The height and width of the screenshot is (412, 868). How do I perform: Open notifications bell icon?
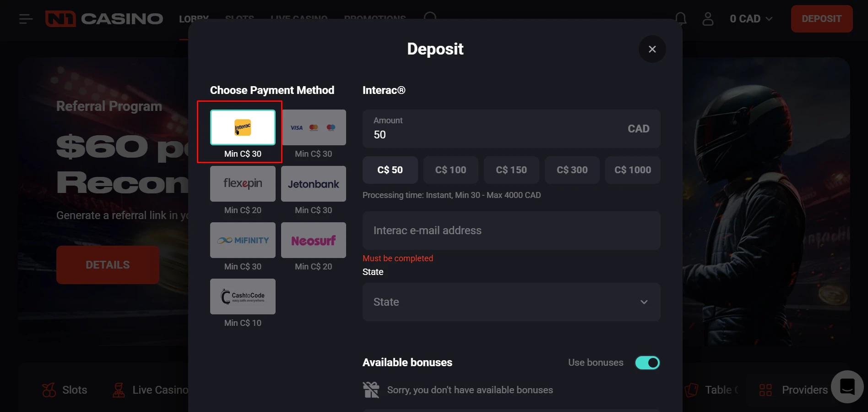(681, 19)
